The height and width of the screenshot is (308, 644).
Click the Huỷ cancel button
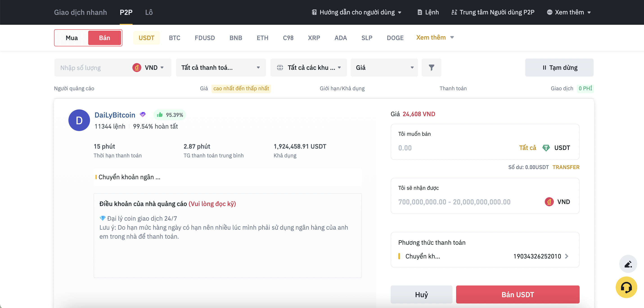421,294
